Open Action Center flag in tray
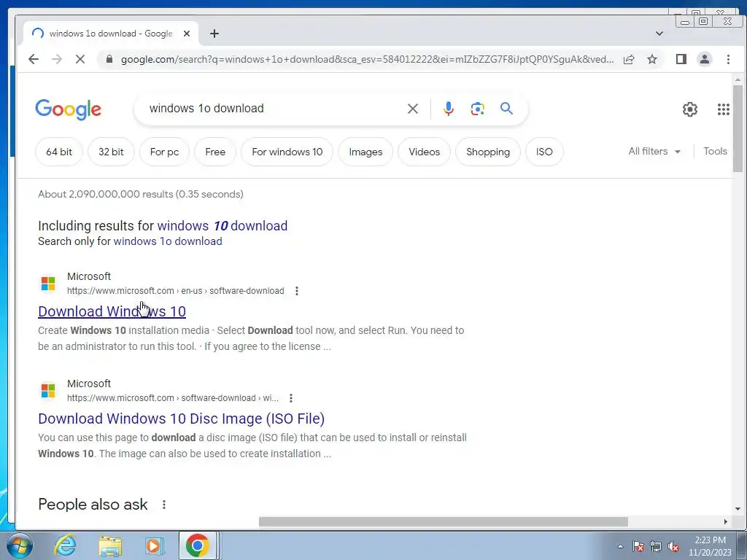Viewport: 747px width, 560px height. click(x=638, y=546)
